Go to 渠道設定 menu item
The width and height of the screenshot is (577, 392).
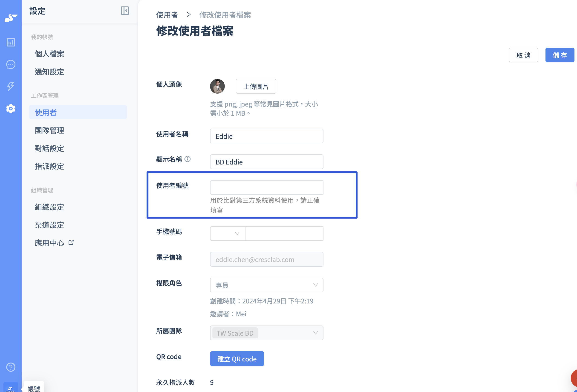pos(49,225)
